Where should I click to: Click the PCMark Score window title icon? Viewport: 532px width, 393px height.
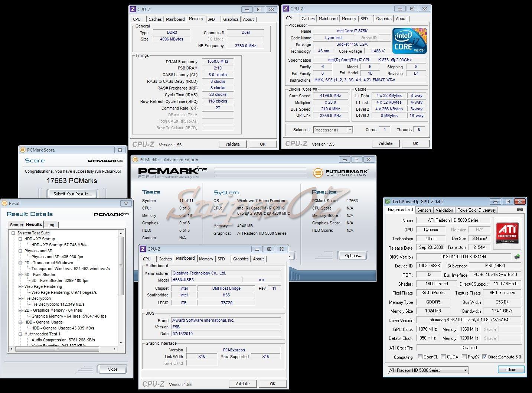[x=23, y=150]
